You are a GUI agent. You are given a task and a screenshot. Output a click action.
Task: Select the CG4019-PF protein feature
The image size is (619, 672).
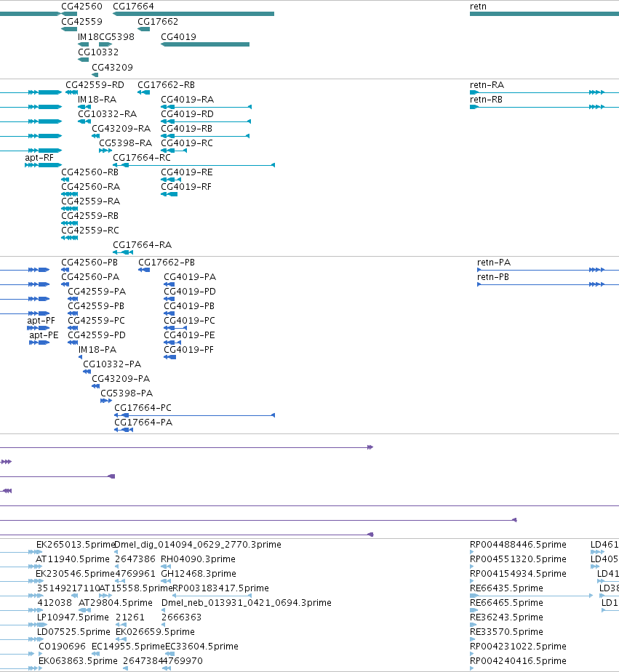(169, 357)
